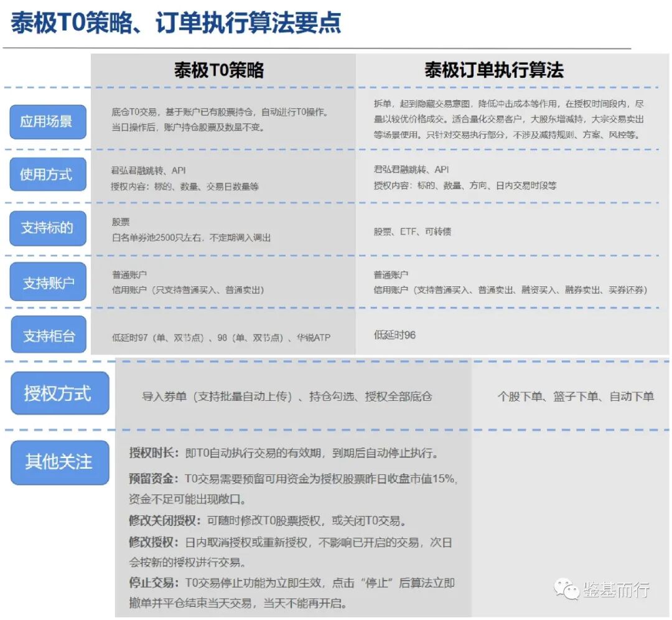Select the 支持标的 sidebar label
Image resolution: width=672 pixels, height=620 pixels.
tap(48, 228)
